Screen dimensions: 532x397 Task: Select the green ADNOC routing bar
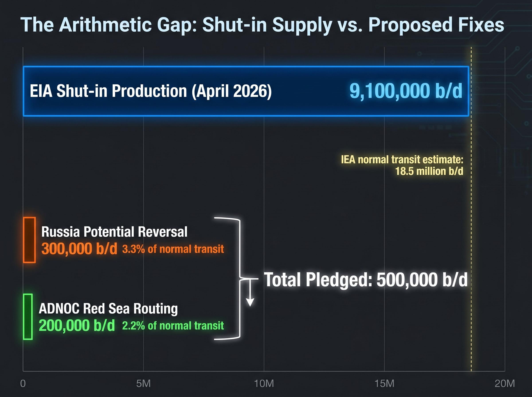click(x=28, y=317)
